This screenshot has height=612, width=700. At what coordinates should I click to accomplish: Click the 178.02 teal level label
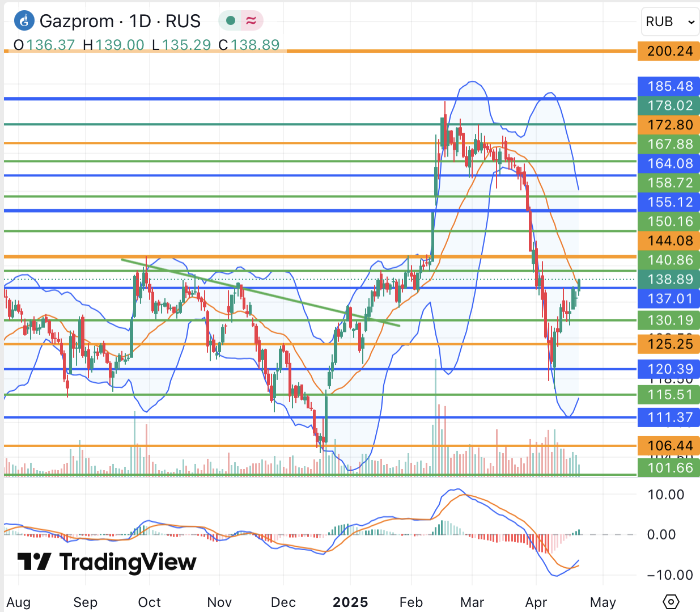click(669, 105)
